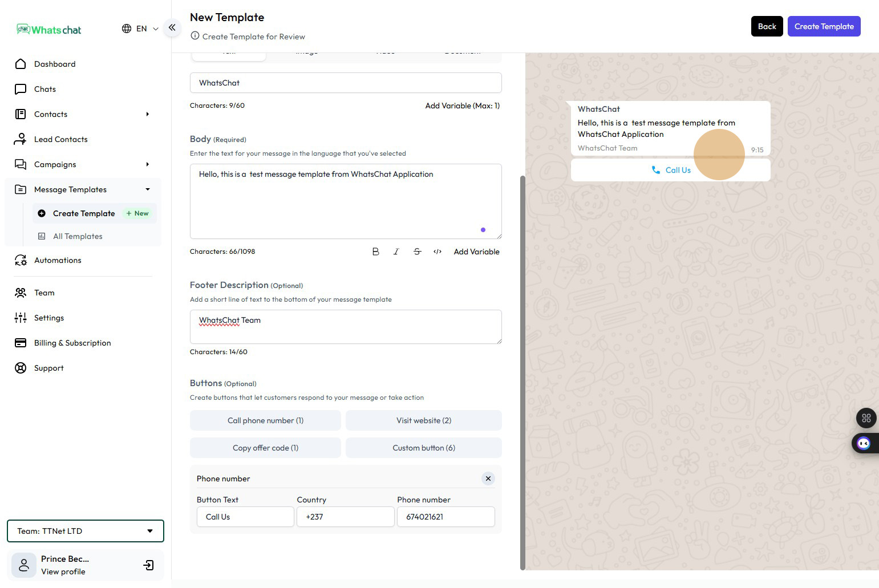879x588 pixels.
Task: Click the Footer Description text field
Action: 345,326
